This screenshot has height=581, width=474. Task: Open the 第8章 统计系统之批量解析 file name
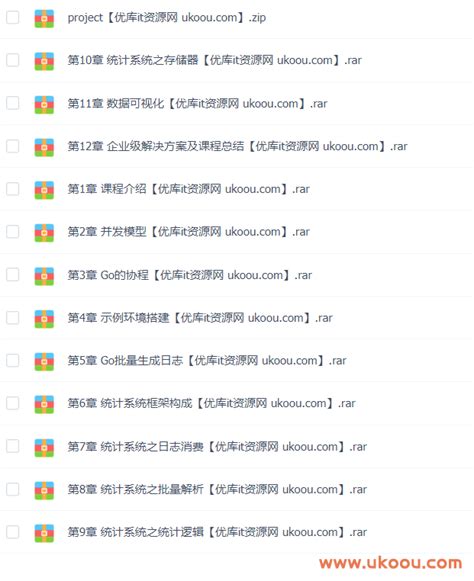[217, 489]
